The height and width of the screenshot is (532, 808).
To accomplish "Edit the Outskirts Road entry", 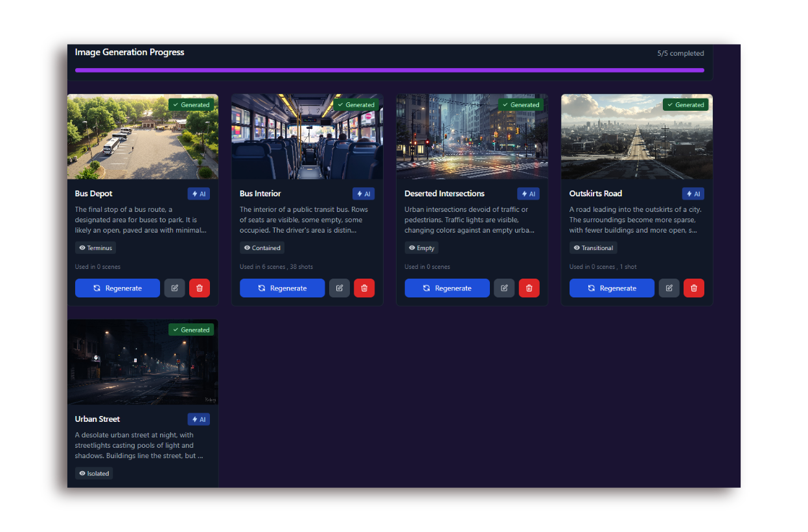I will [669, 288].
